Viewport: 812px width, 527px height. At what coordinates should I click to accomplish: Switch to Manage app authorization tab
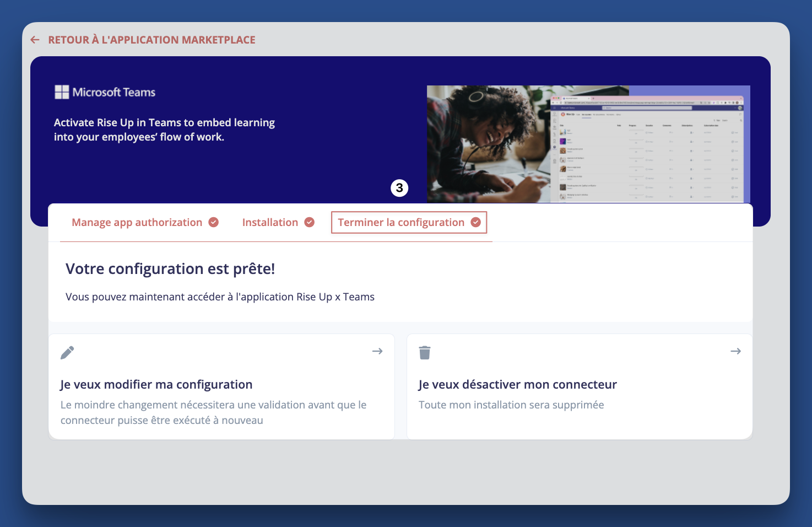coord(137,222)
